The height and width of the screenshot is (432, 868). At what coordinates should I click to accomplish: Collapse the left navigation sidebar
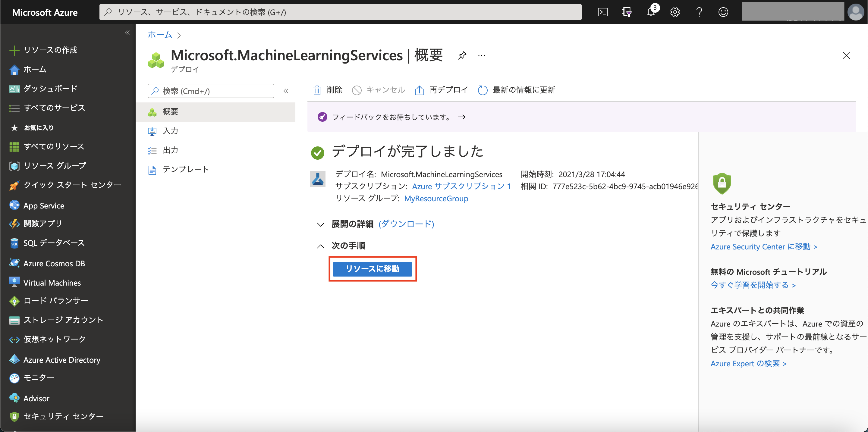coord(127,32)
